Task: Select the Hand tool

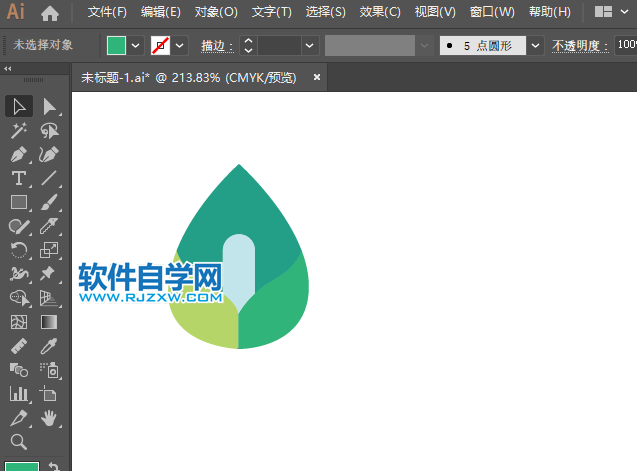Action: 50,418
